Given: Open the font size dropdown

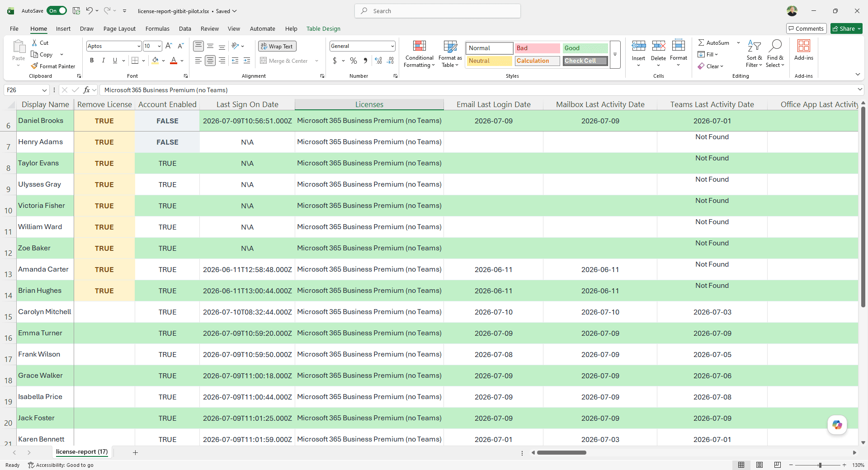Looking at the screenshot, I should (159, 46).
